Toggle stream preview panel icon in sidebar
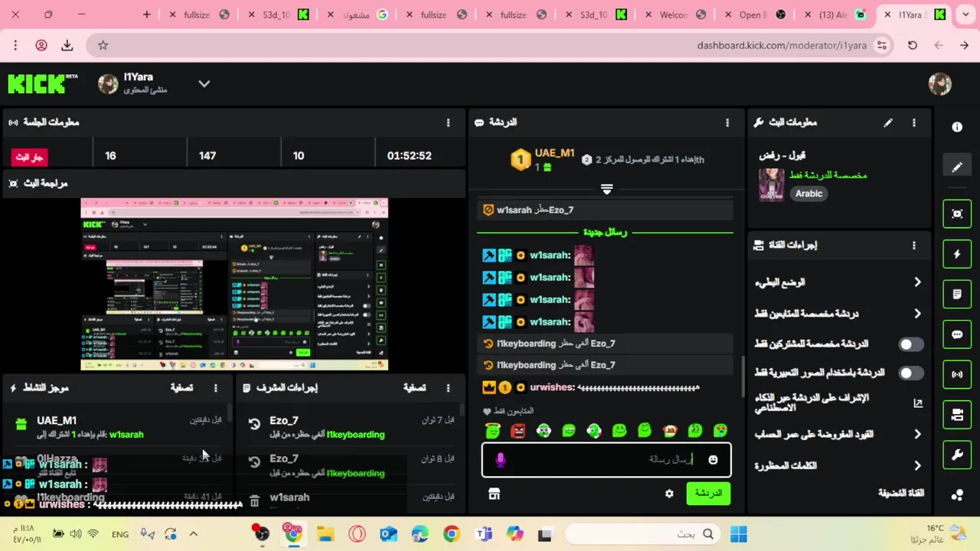Viewport: 980px width, 551px height. [957, 214]
